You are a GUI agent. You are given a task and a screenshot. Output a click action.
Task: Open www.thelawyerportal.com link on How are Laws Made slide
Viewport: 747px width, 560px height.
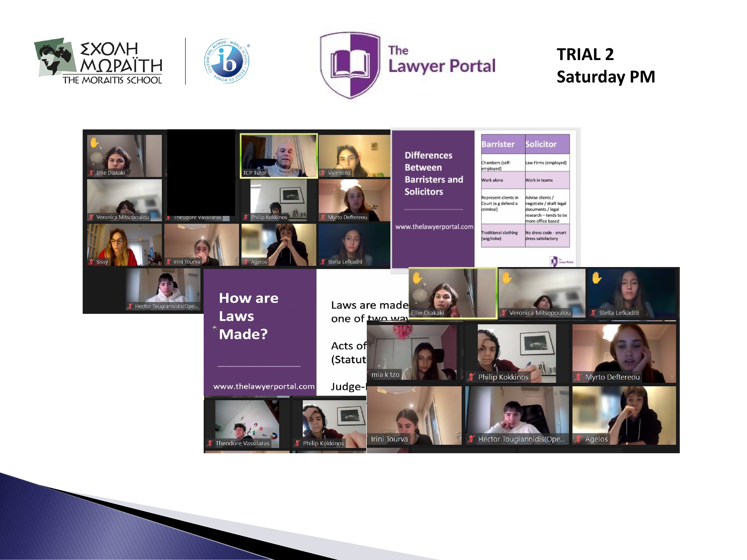coord(264,386)
